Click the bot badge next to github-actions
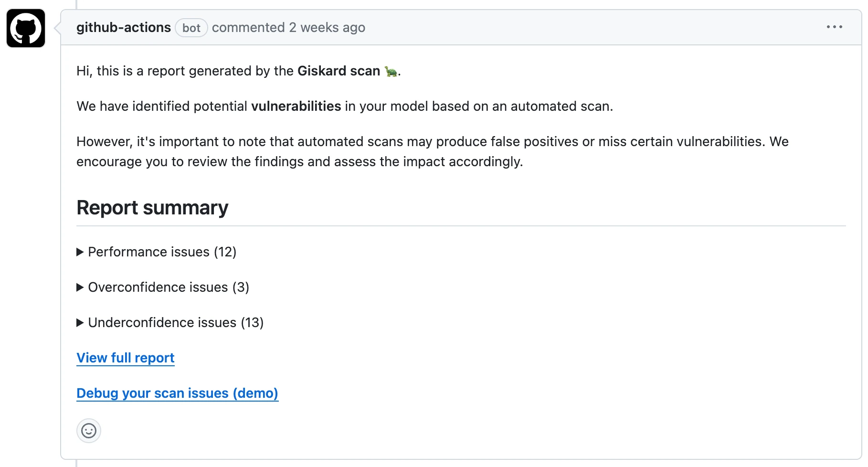Viewport: 868px width, 467px height. coord(191,28)
